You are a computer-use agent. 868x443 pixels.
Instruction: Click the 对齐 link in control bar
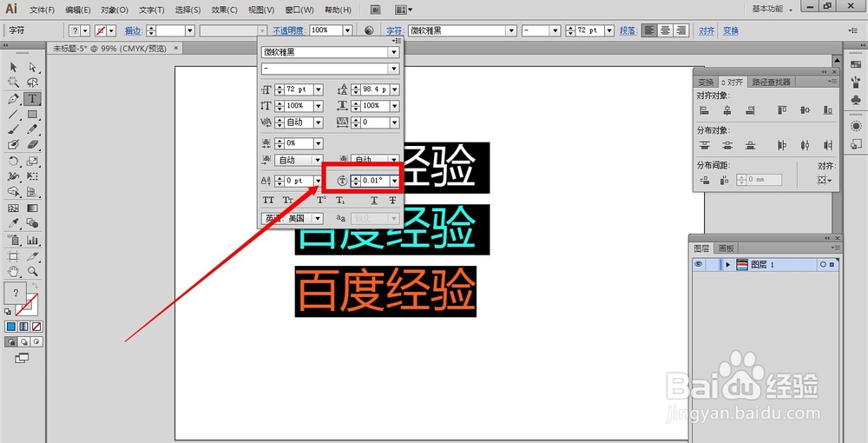[x=707, y=30]
